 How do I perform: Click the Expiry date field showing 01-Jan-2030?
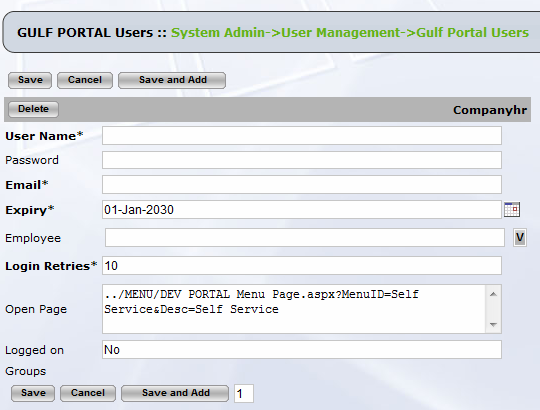coord(302,210)
